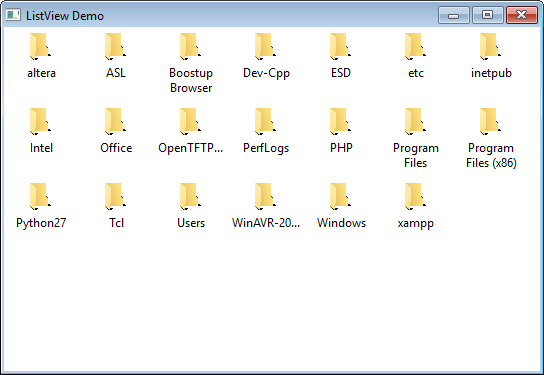
Task: Click the "Program Files" label text
Action: tap(416, 155)
